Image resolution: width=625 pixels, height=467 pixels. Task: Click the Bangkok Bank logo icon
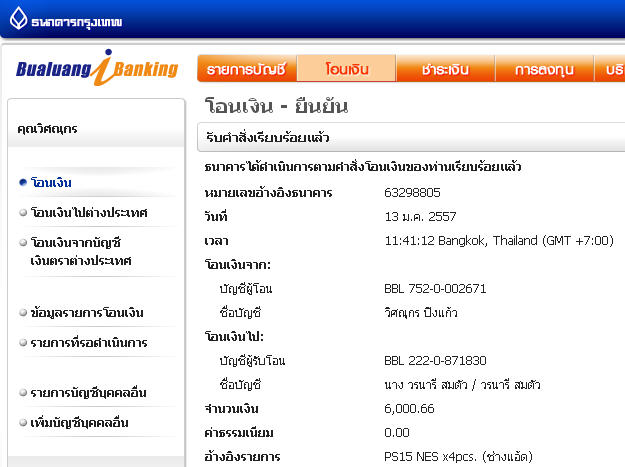click(x=18, y=19)
